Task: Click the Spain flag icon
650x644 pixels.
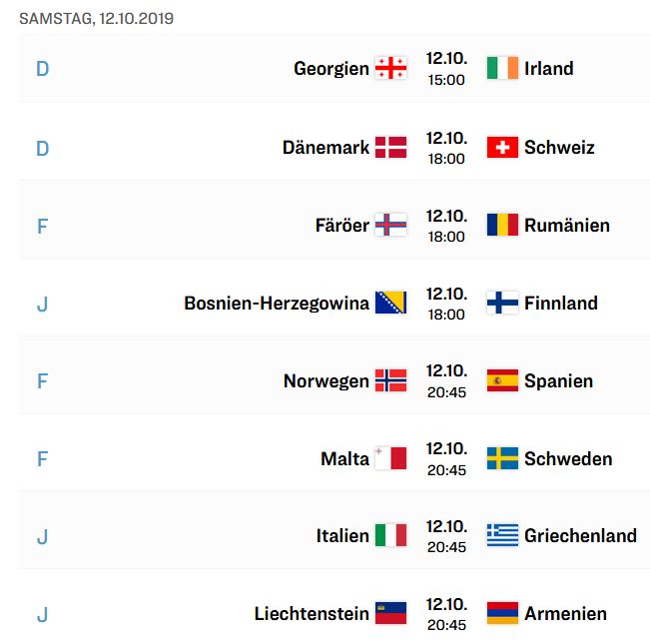Action: pos(502,380)
